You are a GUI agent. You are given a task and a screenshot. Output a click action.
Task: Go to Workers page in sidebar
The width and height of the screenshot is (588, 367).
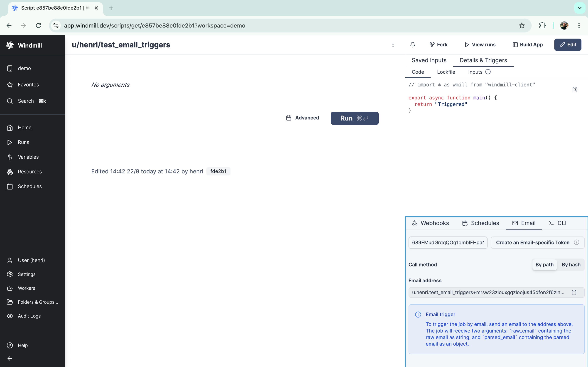coord(27,288)
